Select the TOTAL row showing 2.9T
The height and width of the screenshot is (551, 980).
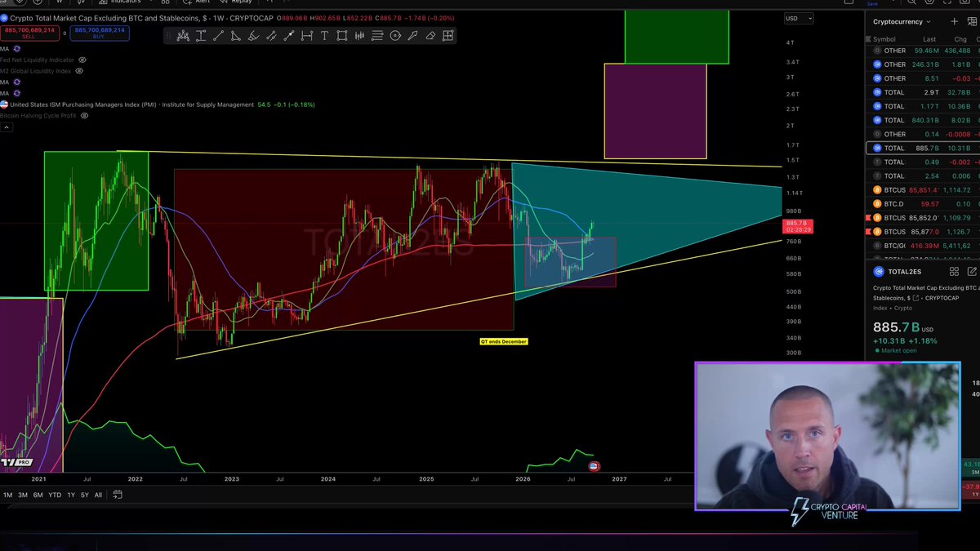coord(922,92)
